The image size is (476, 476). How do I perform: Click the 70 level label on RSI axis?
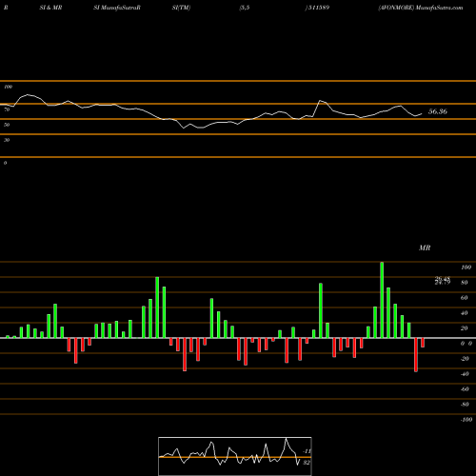7,109
